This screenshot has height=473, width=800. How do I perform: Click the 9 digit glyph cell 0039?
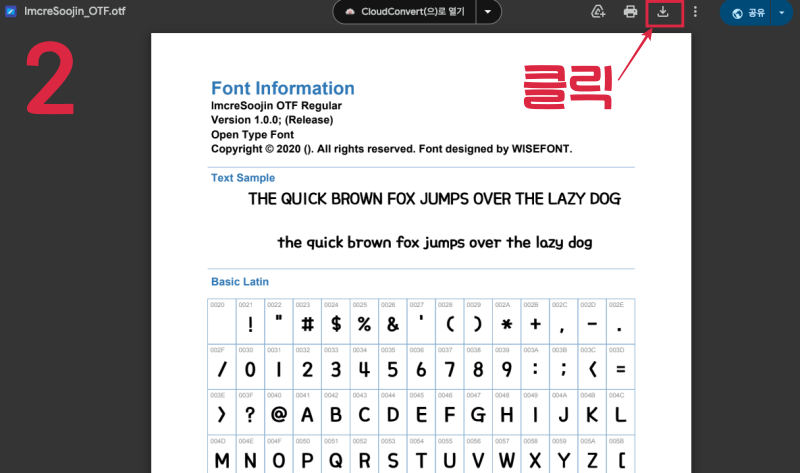(507, 367)
